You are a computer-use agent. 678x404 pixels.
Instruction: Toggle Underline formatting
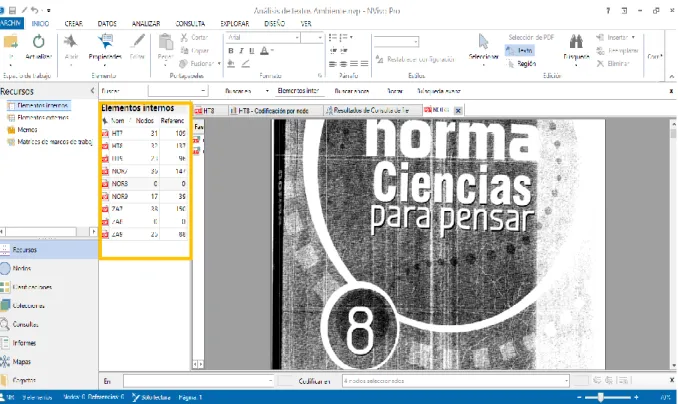point(252,51)
